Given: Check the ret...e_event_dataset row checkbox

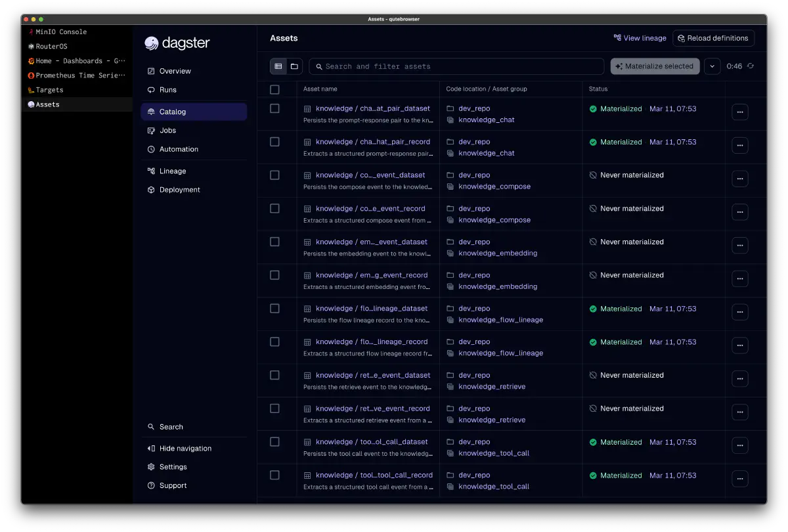Looking at the screenshot, I should [274, 375].
